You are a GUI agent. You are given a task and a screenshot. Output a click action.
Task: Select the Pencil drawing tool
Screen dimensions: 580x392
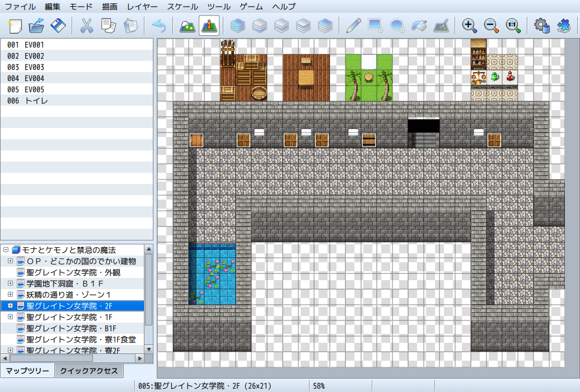pyautogui.click(x=352, y=26)
